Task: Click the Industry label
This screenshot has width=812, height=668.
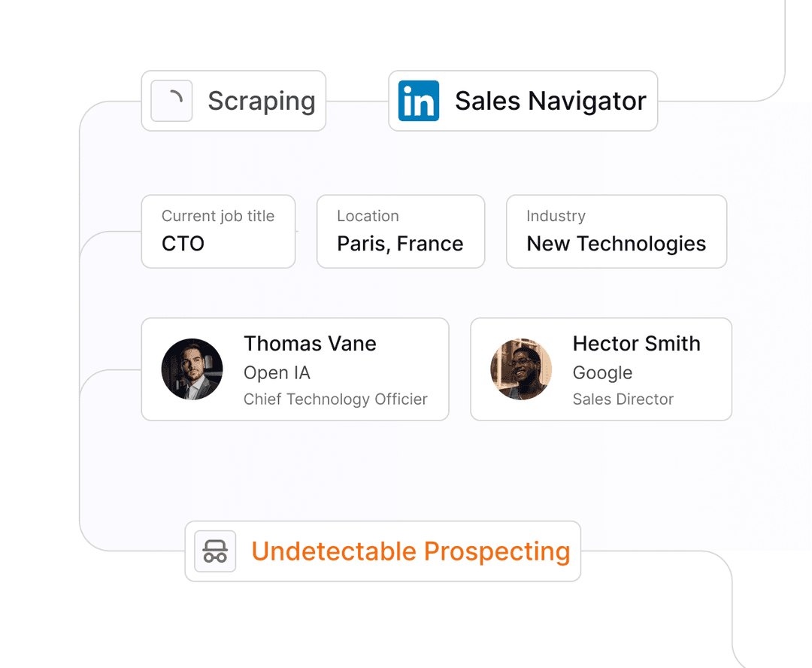Action: pyautogui.click(x=556, y=216)
